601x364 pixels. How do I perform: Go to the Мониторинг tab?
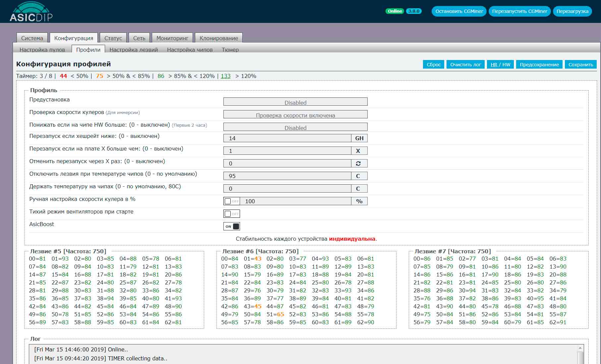point(172,38)
